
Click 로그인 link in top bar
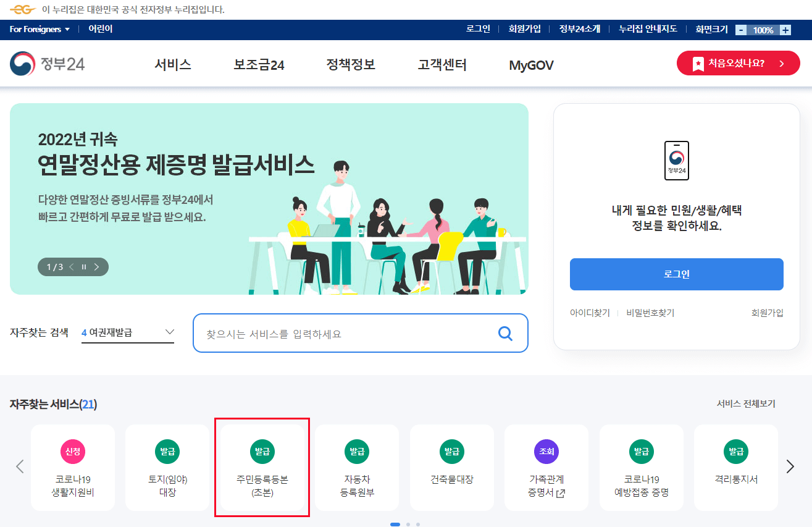click(x=478, y=29)
